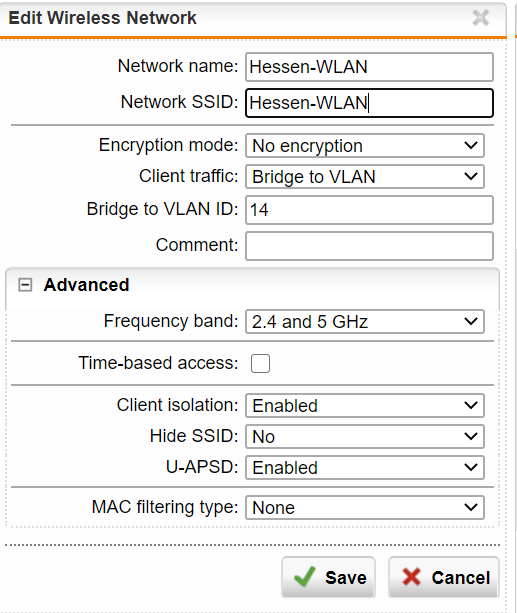Image resolution: width=517 pixels, height=613 pixels.
Task: Open the Frequency band dropdown
Action: click(x=365, y=322)
